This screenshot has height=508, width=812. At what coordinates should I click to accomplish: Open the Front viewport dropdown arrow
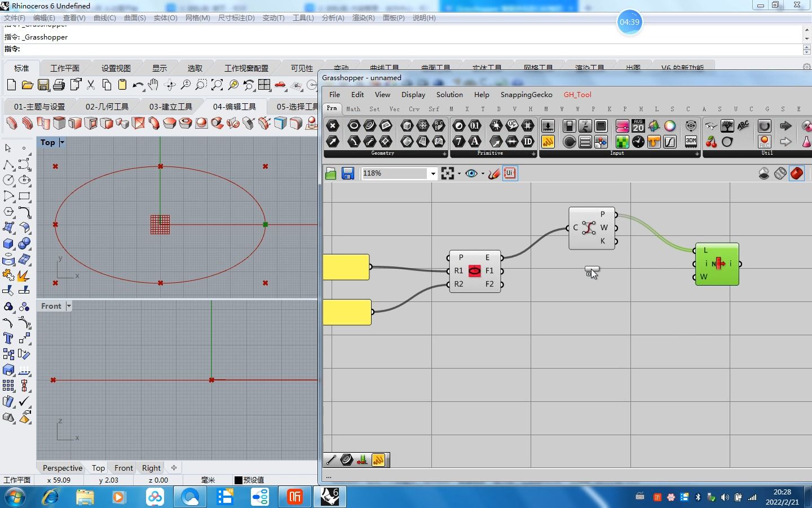coord(69,306)
